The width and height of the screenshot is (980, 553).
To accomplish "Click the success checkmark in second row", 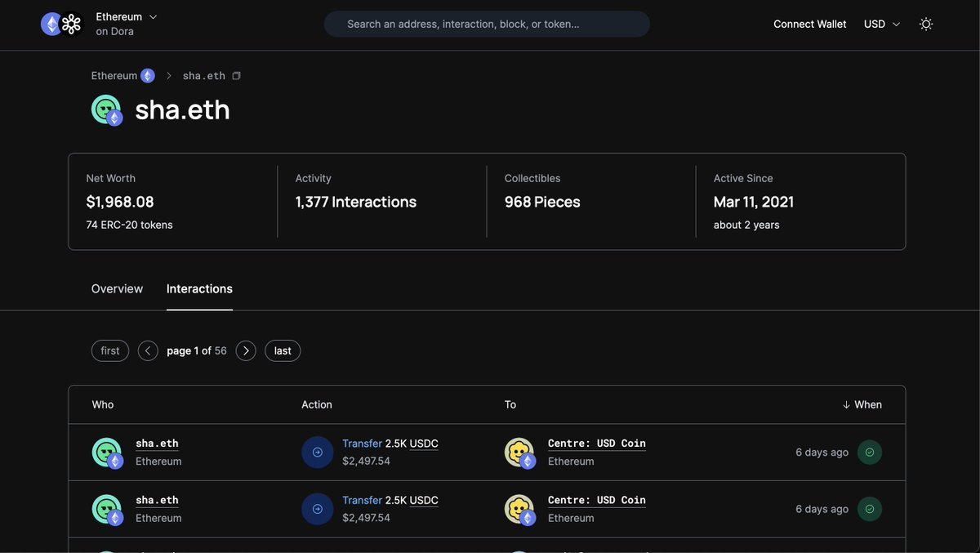I will coord(869,509).
